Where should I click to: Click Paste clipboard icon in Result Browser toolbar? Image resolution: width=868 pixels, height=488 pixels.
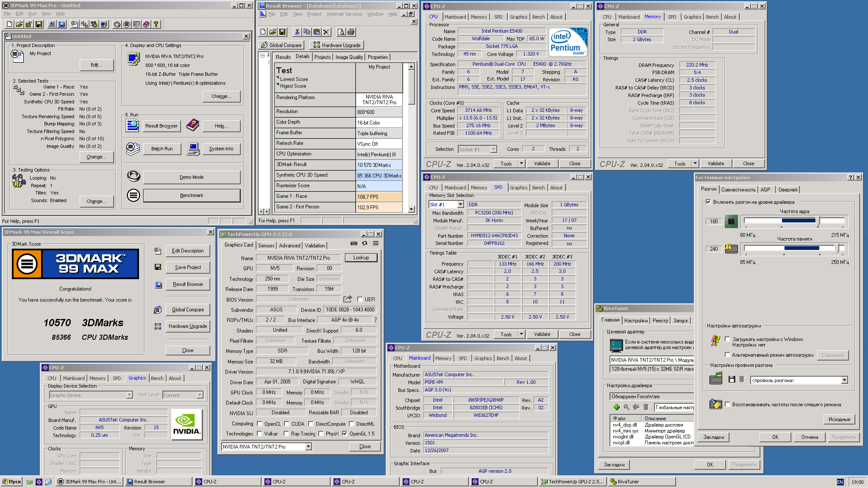click(x=317, y=32)
